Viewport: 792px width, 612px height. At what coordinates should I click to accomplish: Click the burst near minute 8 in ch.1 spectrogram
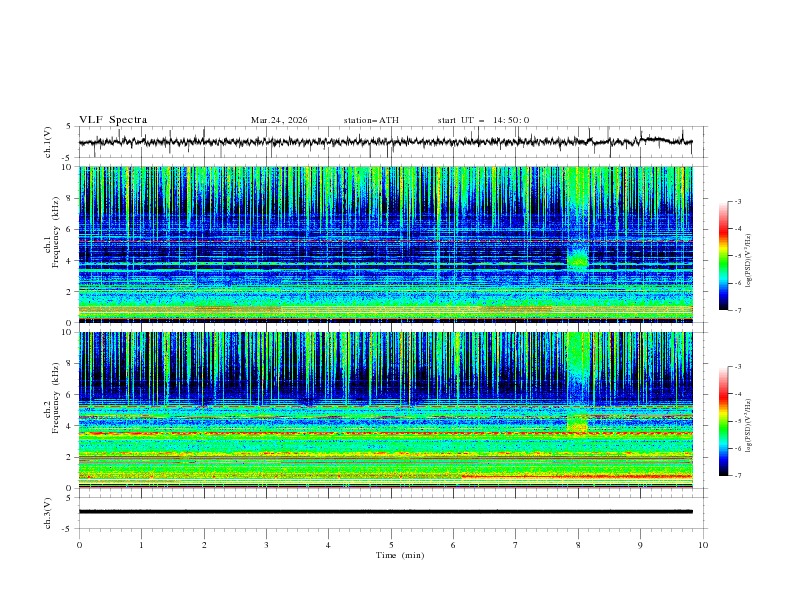click(x=577, y=257)
